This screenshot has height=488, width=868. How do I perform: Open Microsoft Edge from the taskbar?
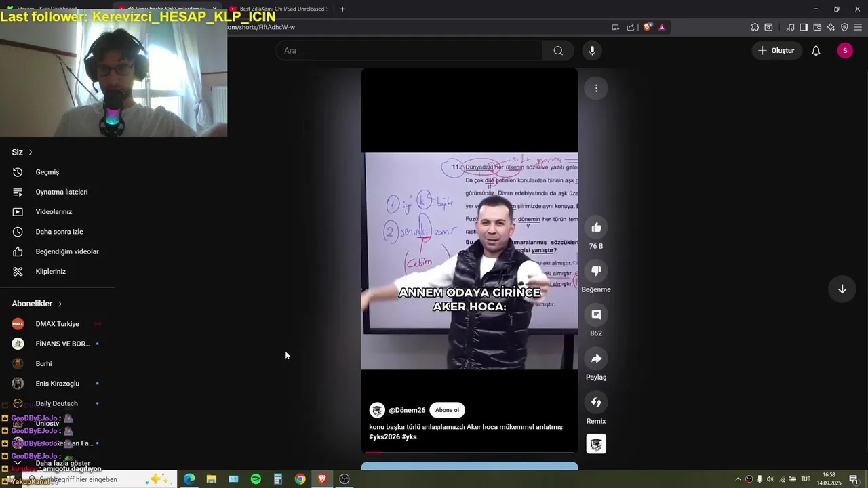(x=189, y=479)
